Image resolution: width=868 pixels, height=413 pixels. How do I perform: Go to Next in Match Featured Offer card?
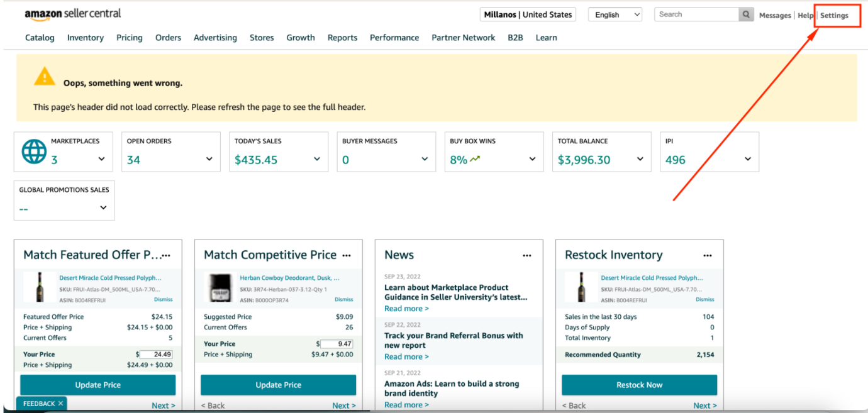click(x=164, y=405)
